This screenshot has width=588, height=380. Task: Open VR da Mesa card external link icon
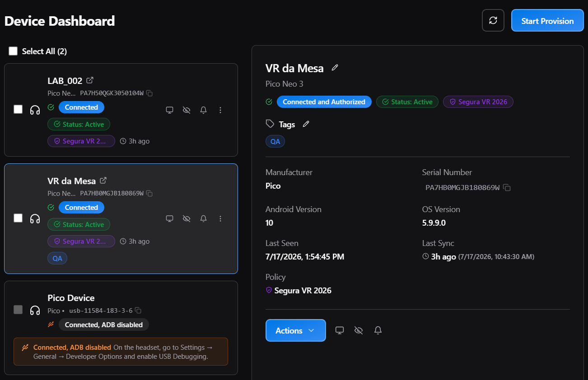coord(103,181)
